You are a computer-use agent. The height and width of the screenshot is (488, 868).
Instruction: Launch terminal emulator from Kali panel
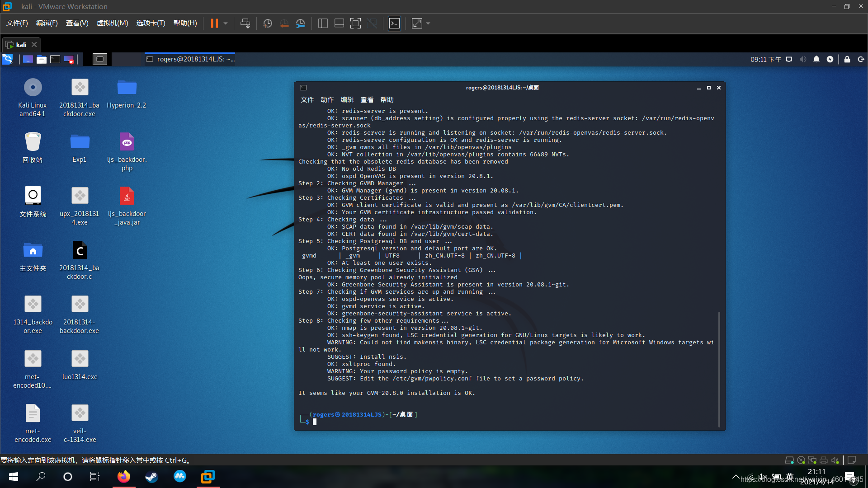55,59
